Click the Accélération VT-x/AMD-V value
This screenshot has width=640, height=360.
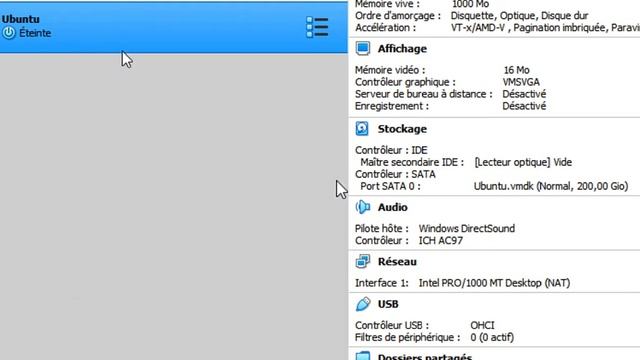(x=545, y=28)
